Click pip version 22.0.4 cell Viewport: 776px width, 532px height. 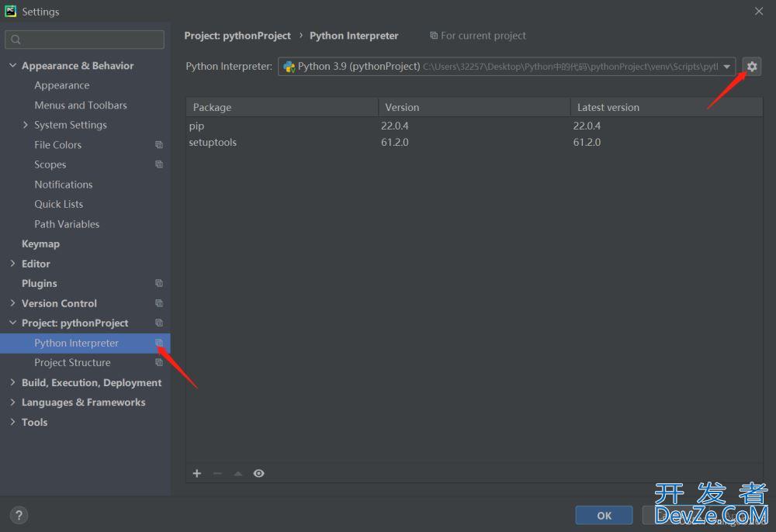[394, 126]
